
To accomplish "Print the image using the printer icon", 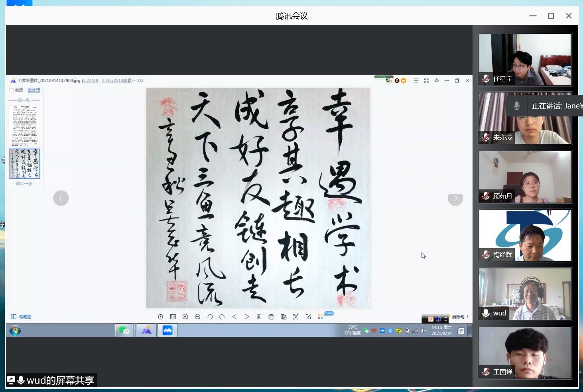I will click(x=271, y=317).
